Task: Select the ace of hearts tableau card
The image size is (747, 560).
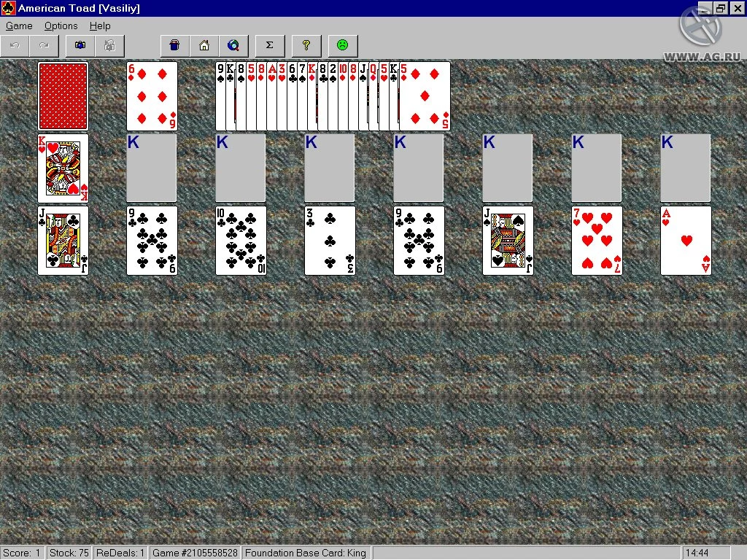Action: (686, 241)
